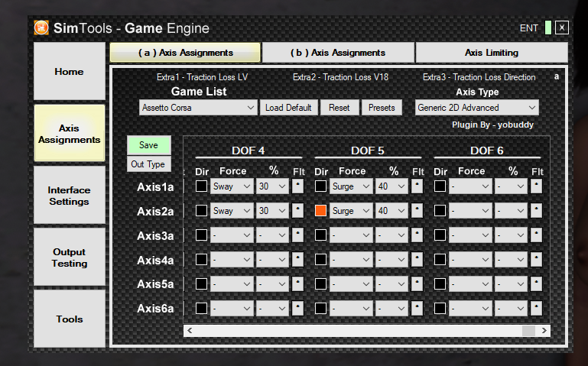Open the Flt filter button for Axis2a DOF 5
Viewport: 588px width, 366px height.
(417, 211)
